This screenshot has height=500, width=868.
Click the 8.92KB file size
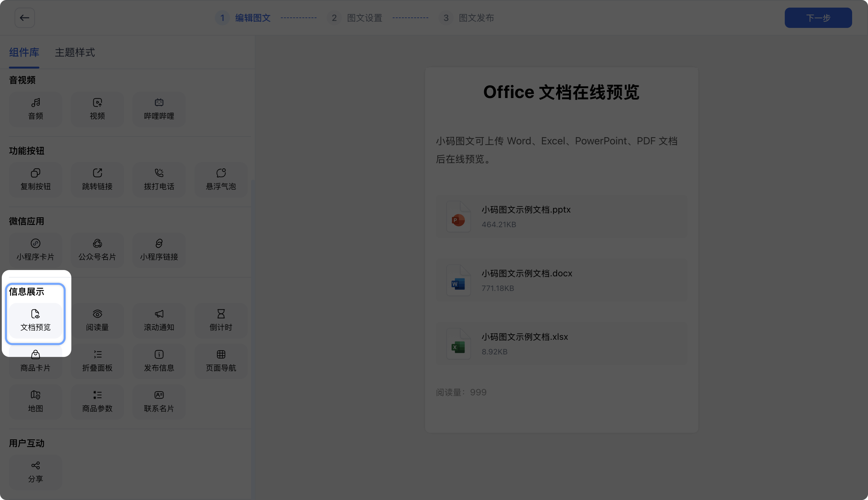click(494, 352)
